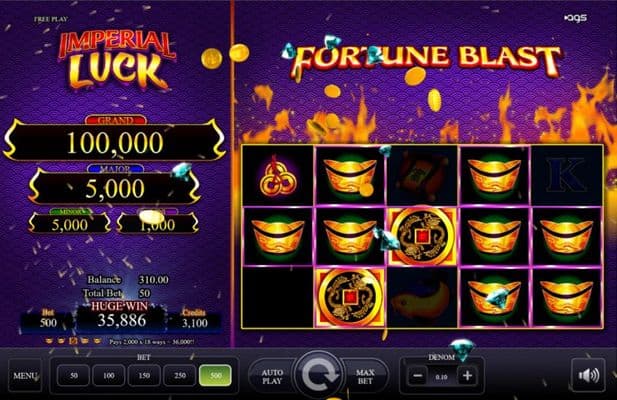The height and width of the screenshot is (400, 617).
Task: Click the circular spin arrow button
Action: click(319, 374)
